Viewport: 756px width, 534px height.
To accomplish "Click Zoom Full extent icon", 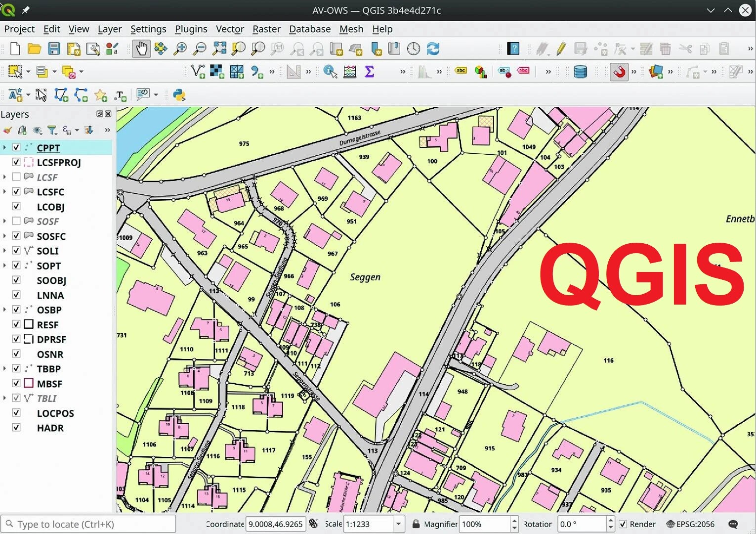I will coord(219,48).
